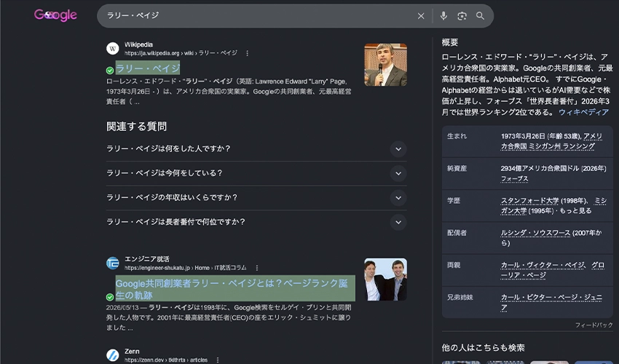
Task: Expand ラリー・ペイジは何をした人ですか？ question
Action: [256, 149]
